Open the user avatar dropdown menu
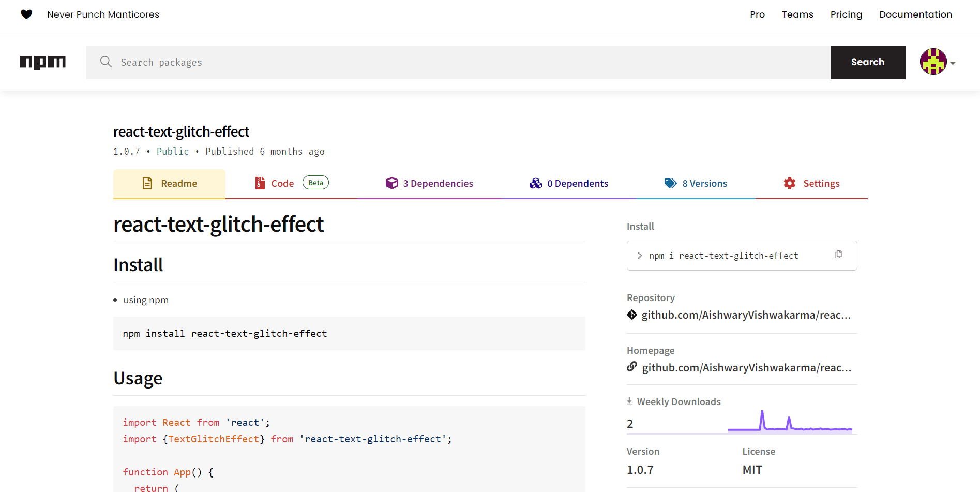The height and width of the screenshot is (492, 980). [938, 62]
